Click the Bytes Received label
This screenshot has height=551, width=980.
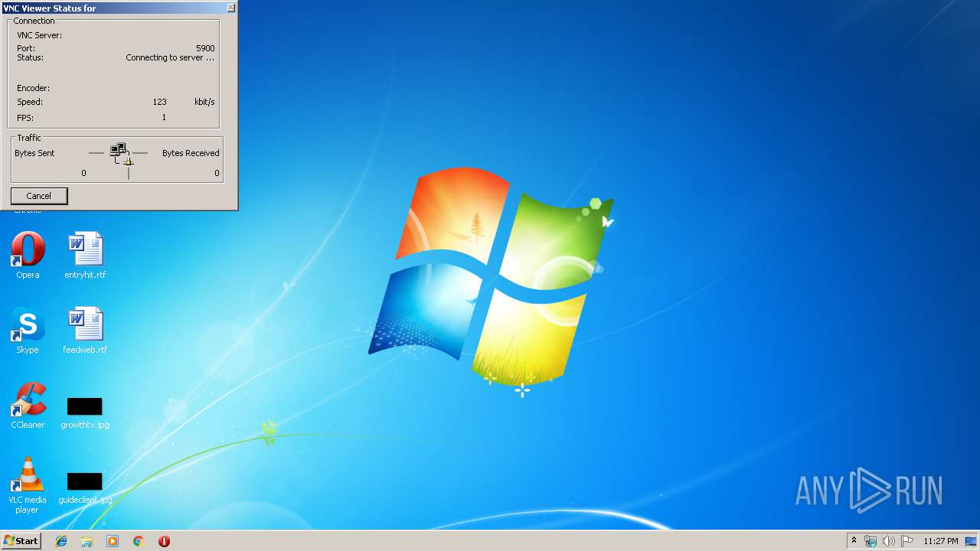click(x=191, y=153)
